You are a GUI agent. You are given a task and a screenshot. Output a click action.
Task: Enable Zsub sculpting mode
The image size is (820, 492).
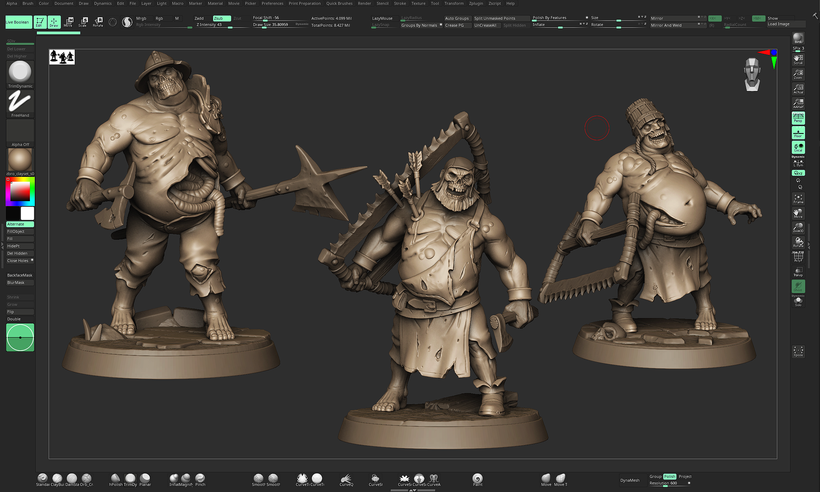pos(221,17)
